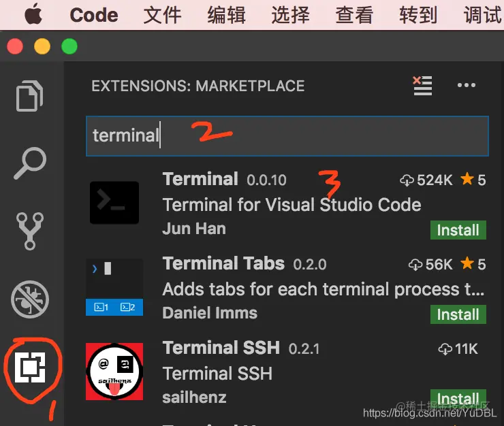This screenshot has width=504, height=426.
Task: Click the "sailhenz" publisher name
Action: tap(195, 397)
